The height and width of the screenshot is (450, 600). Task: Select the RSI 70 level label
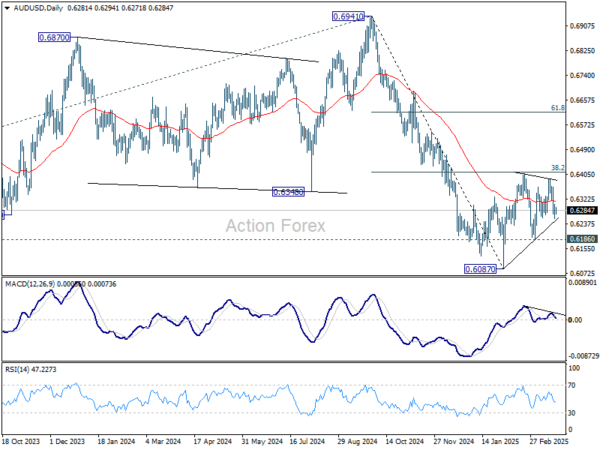(572, 385)
